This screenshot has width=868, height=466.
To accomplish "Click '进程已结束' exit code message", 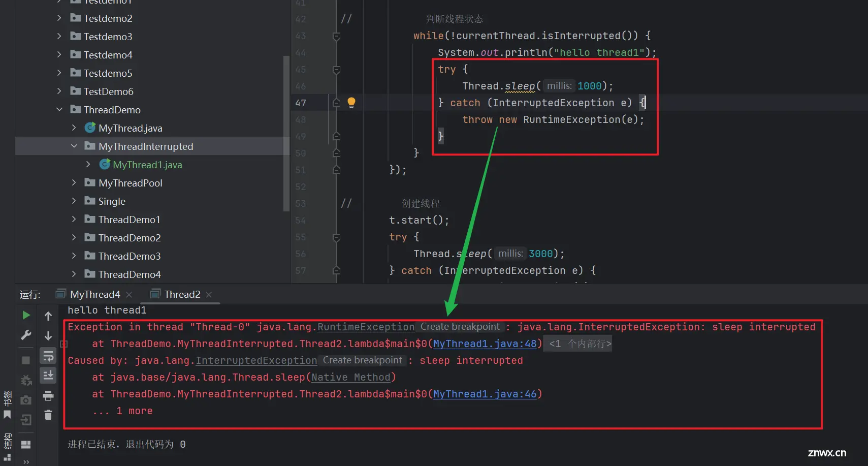I will pos(126,444).
